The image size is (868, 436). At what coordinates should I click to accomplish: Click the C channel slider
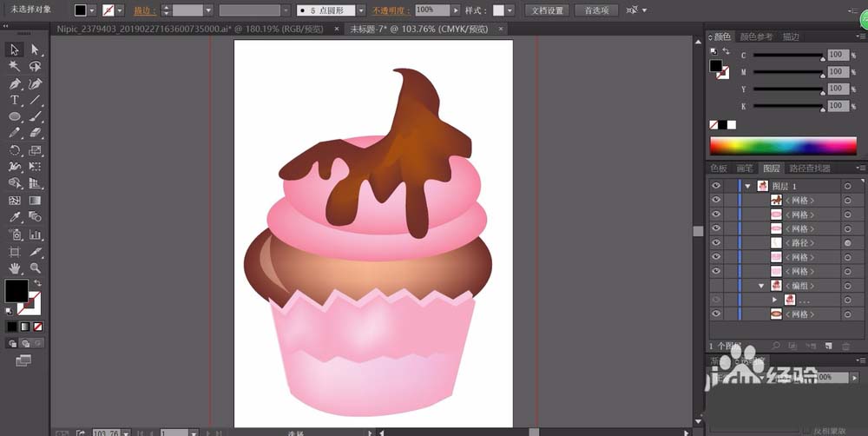click(x=788, y=55)
